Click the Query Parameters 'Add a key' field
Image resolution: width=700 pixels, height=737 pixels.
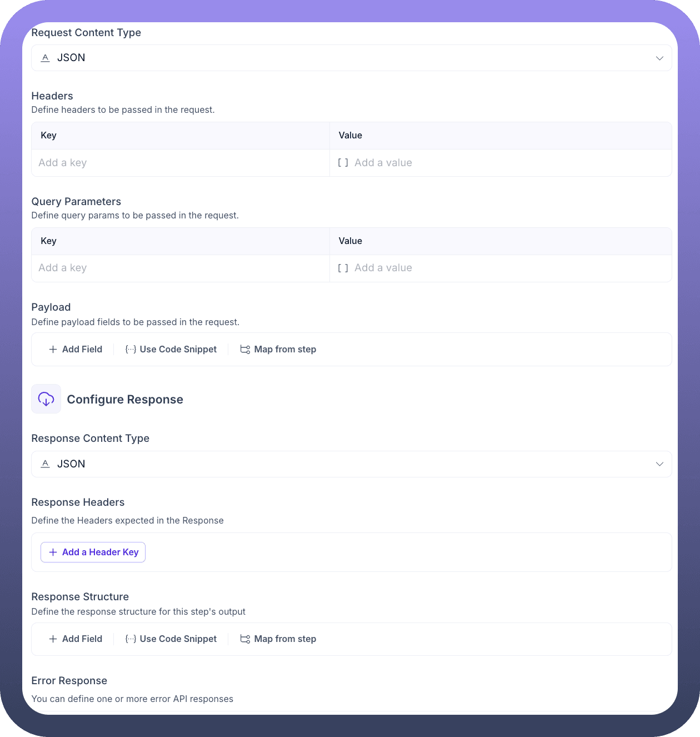[x=180, y=268]
